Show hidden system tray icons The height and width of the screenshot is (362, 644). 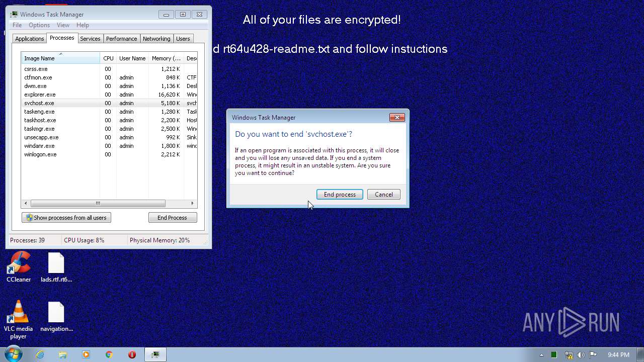(x=542, y=355)
